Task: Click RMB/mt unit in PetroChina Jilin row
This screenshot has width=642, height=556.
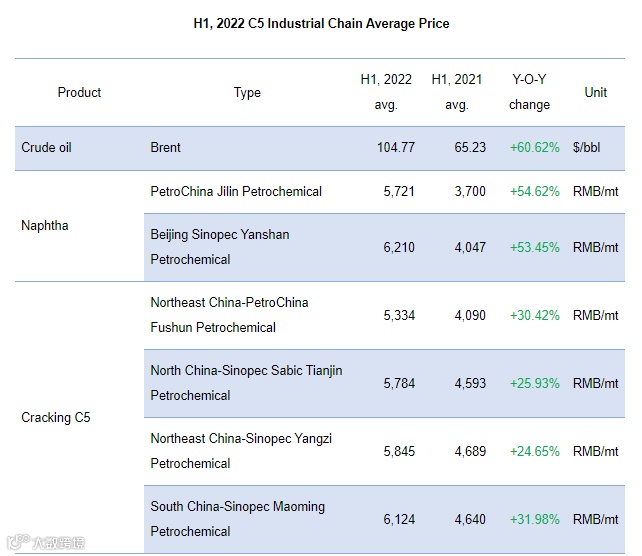Action: click(595, 192)
